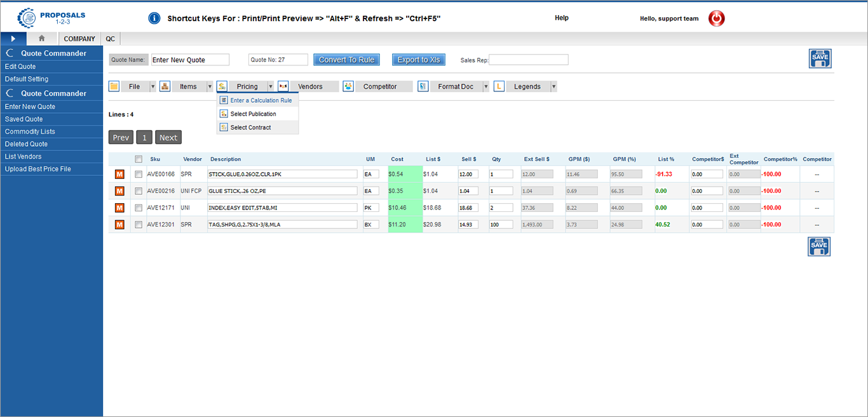Click the red power logout icon
The image size is (868, 417).
pyautogui.click(x=716, y=18)
